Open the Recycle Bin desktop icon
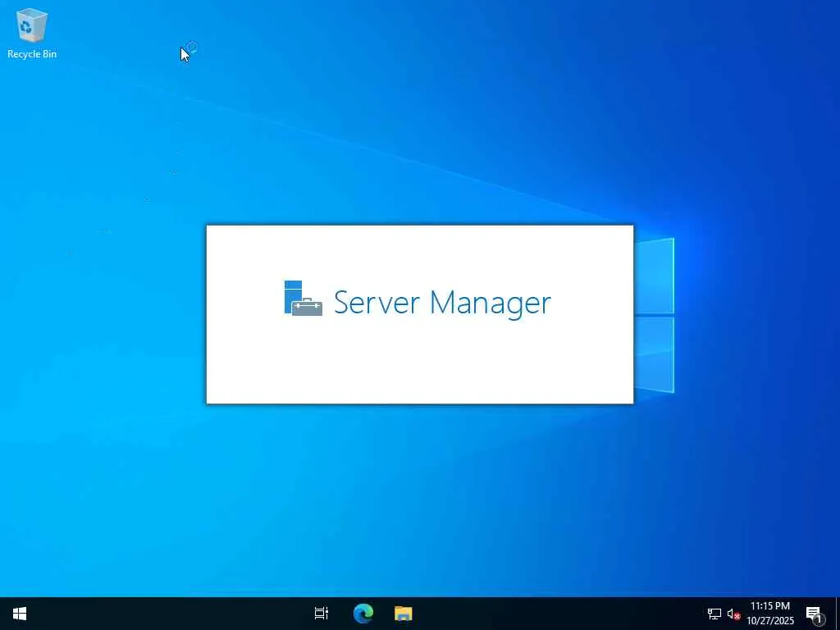The image size is (840, 630). point(32,33)
